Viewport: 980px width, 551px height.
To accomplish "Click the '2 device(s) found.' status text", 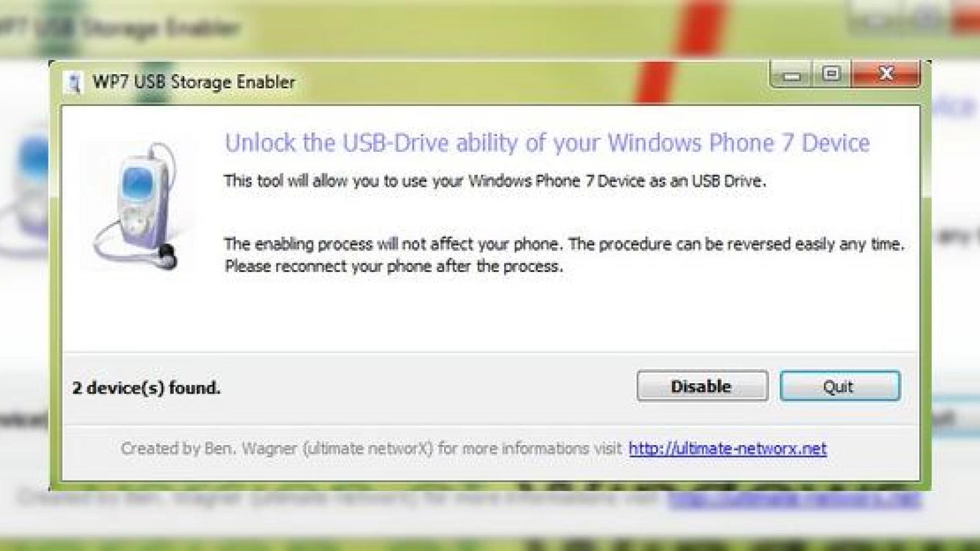I will pyautogui.click(x=146, y=388).
